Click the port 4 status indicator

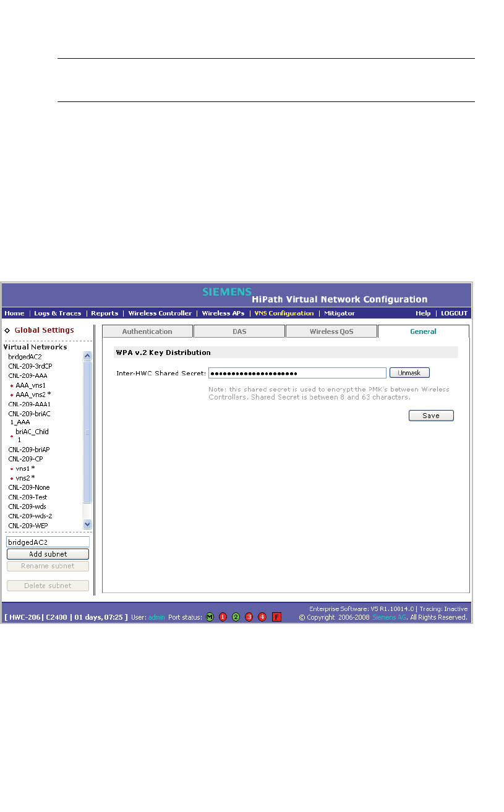point(262,617)
